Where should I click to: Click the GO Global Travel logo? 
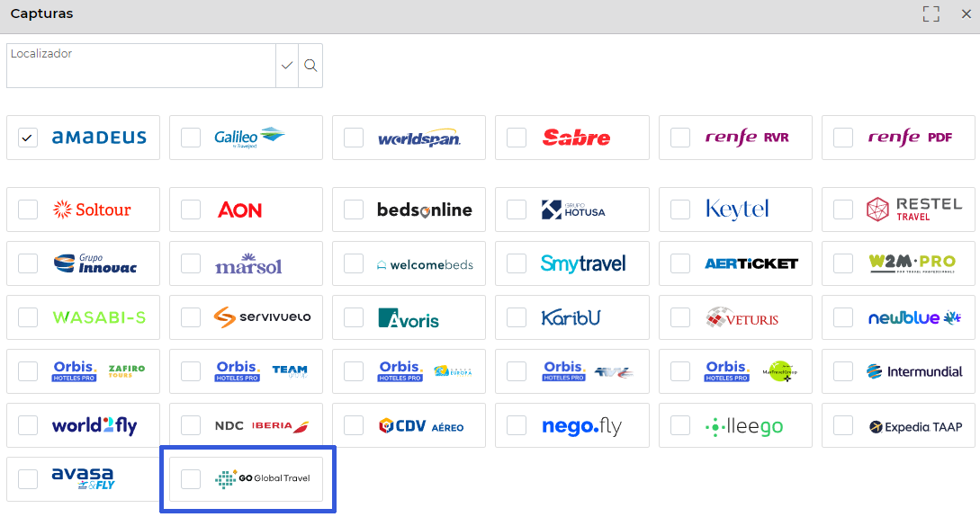pyautogui.click(x=263, y=478)
